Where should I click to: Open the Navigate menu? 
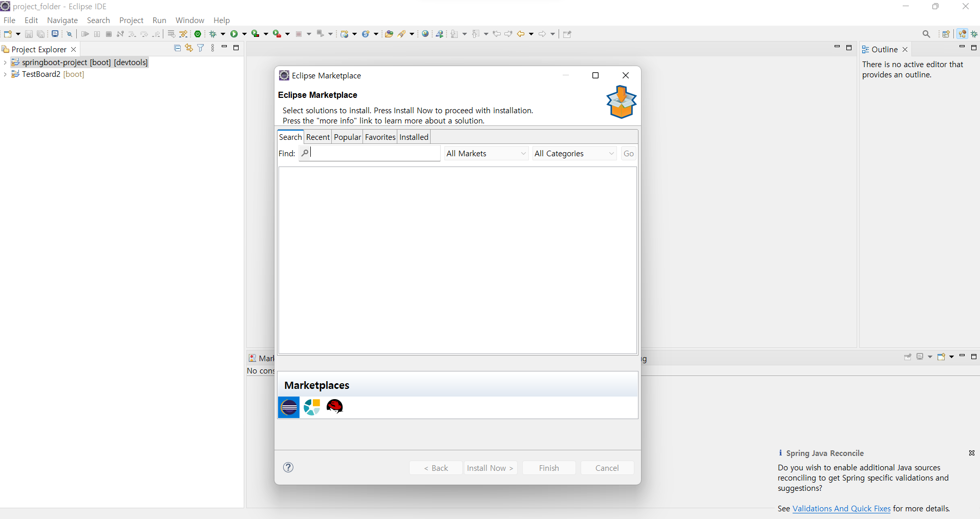62,20
